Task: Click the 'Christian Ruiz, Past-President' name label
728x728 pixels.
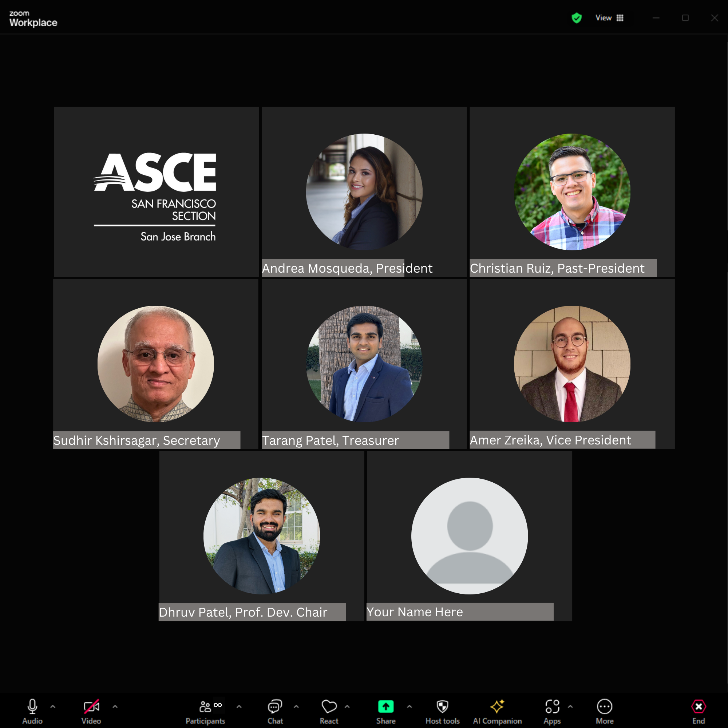Action: (x=563, y=268)
